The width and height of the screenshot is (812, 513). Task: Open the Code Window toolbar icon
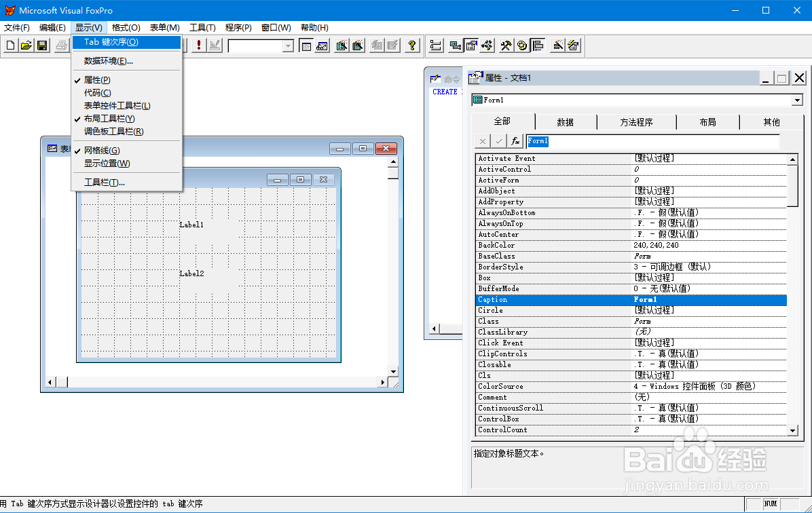487,45
